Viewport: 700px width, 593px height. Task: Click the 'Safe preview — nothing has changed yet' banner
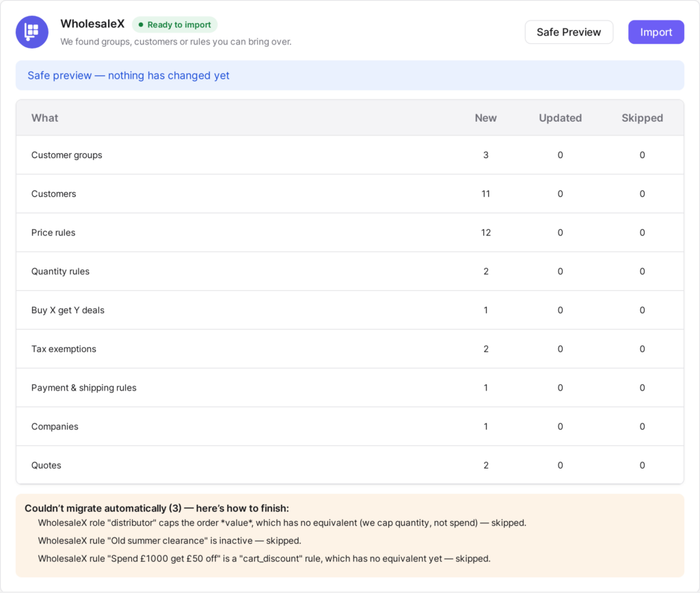tap(350, 75)
